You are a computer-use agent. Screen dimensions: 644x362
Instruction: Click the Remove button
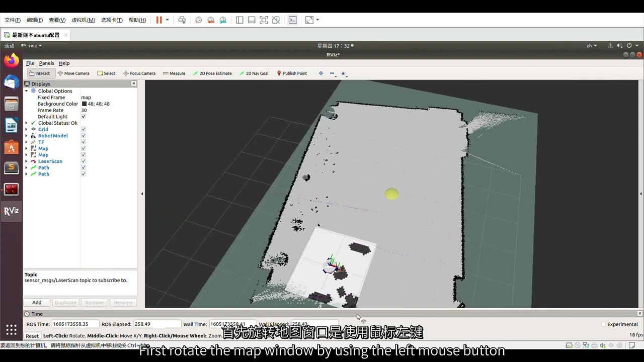click(x=94, y=303)
